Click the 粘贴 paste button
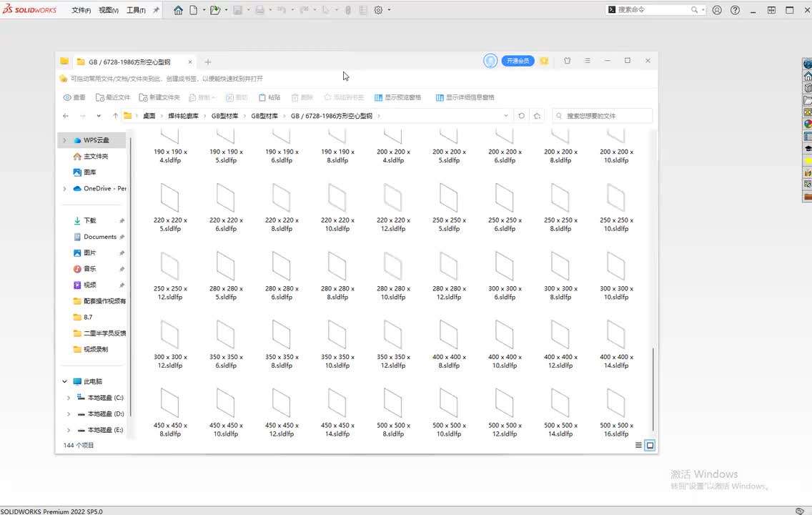The width and height of the screenshot is (812, 515). coord(269,97)
